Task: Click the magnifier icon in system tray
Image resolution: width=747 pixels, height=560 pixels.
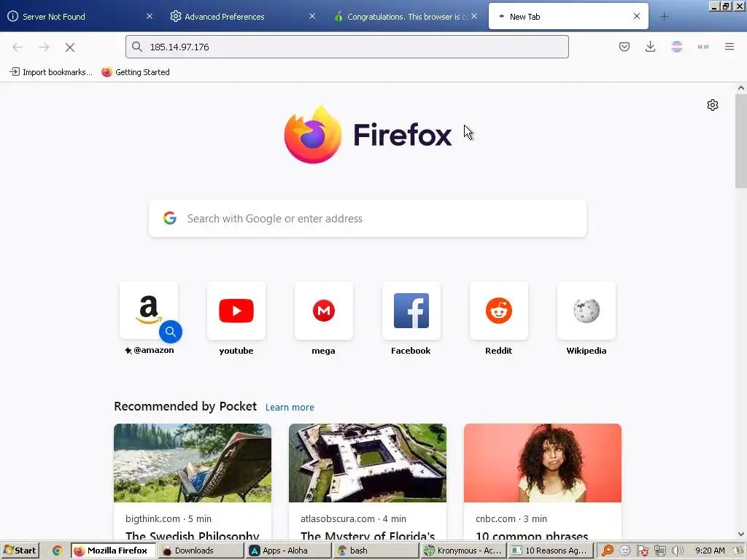Action: coord(608,551)
